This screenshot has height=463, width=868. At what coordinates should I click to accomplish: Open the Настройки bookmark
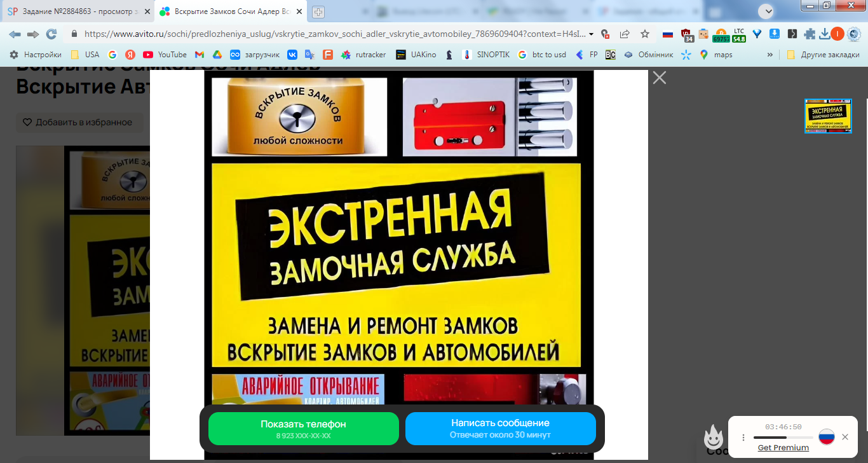click(36, 55)
